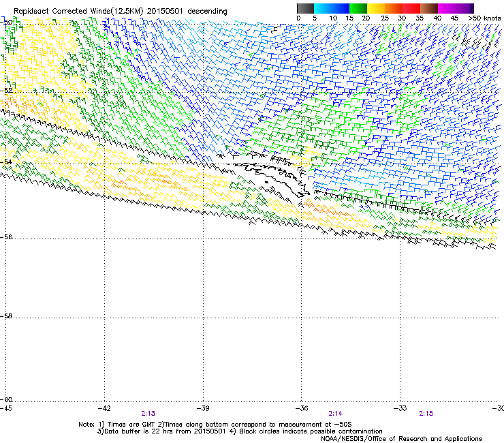This screenshot has width=504, height=443.
Task: Click the longitude label '-42'
Action: tap(104, 408)
